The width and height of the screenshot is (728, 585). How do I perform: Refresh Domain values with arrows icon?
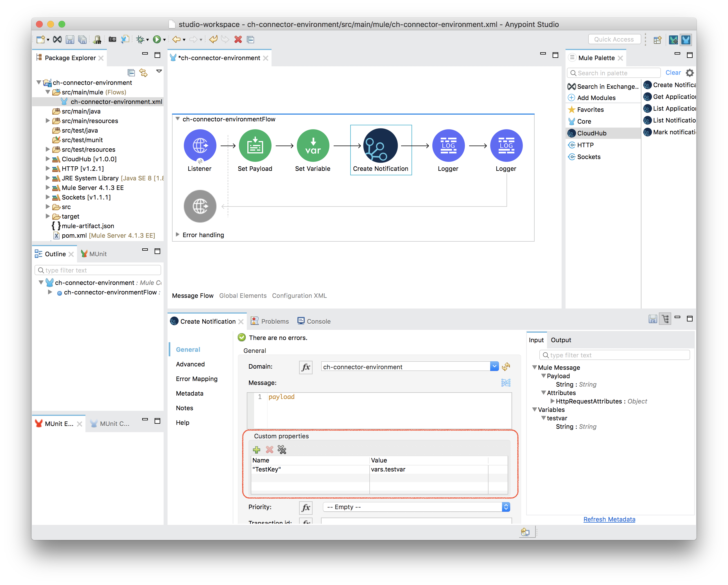point(506,367)
